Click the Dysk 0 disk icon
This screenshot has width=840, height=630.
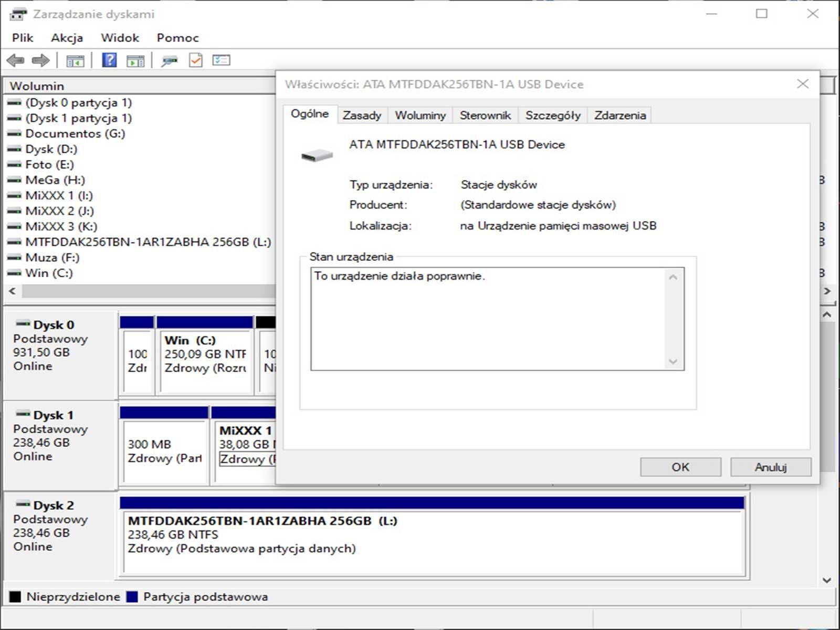point(23,323)
